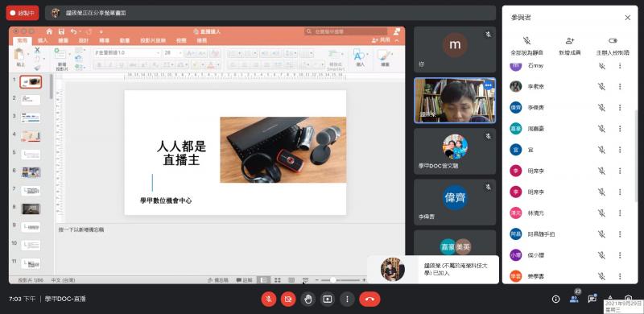Mute participant 宜
Image resolution: width=644 pixels, height=314 pixels.
601,150
